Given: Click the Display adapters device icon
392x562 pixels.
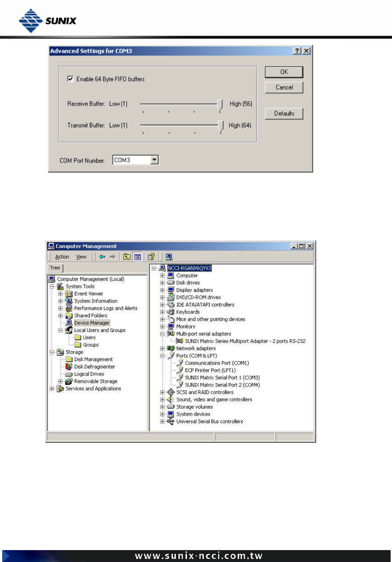Looking at the screenshot, I should point(171,290).
